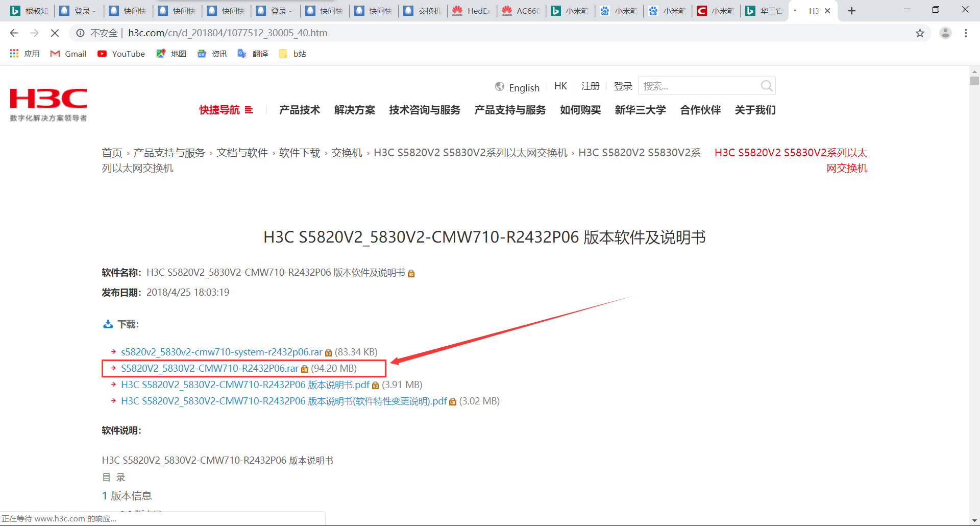Select the 发布日期 value 2018/4/25 18:03:19
The image size is (980, 526).
188,292
